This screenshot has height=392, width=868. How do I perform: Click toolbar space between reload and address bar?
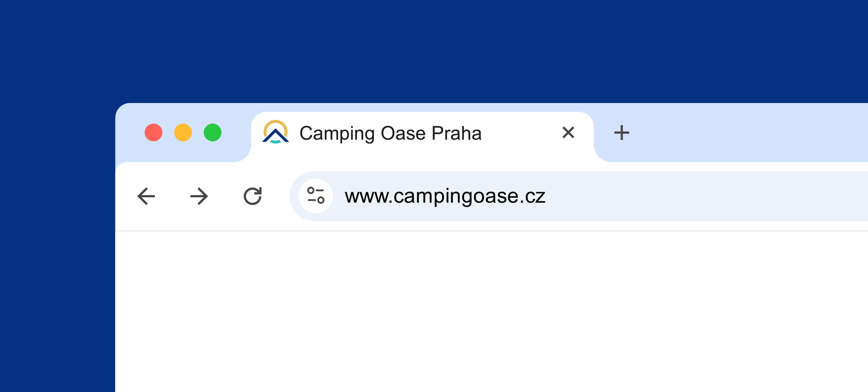277,196
